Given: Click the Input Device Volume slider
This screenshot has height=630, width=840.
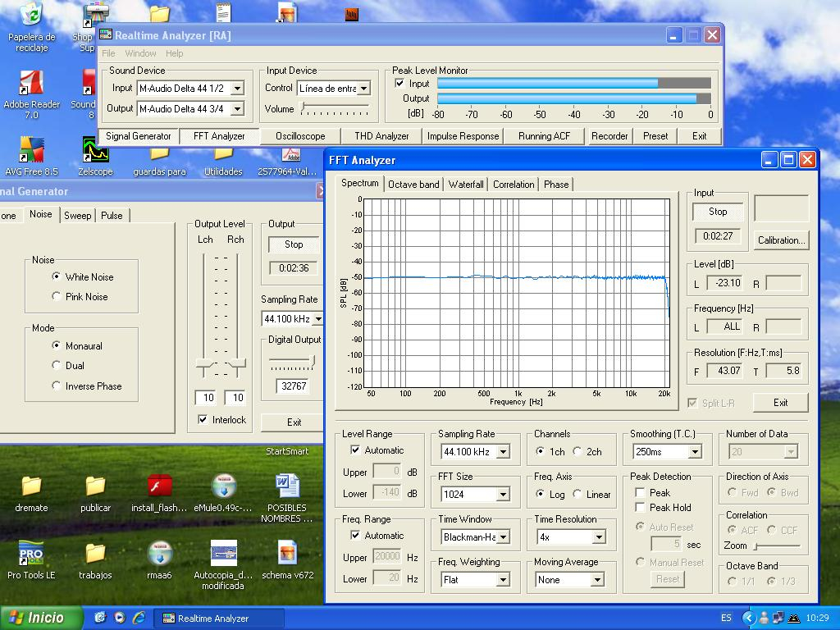Looking at the screenshot, I should coord(335,108).
